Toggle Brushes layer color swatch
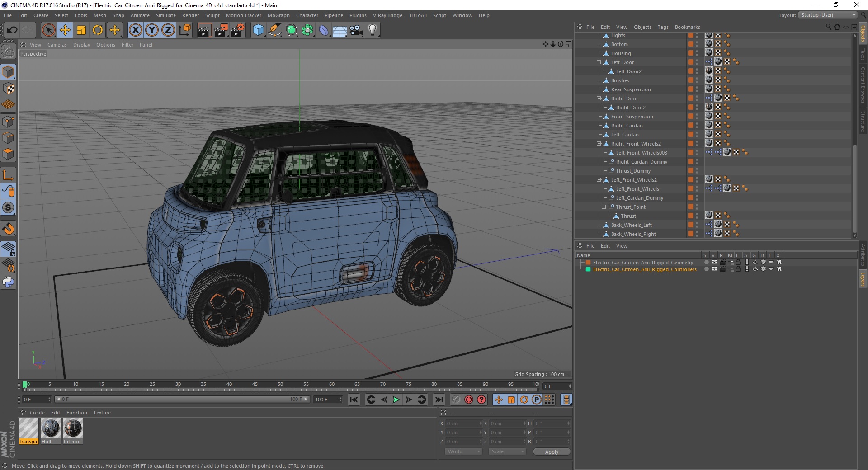Image resolution: width=868 pixels, height=470 pixels. click(x=690, y=80)
